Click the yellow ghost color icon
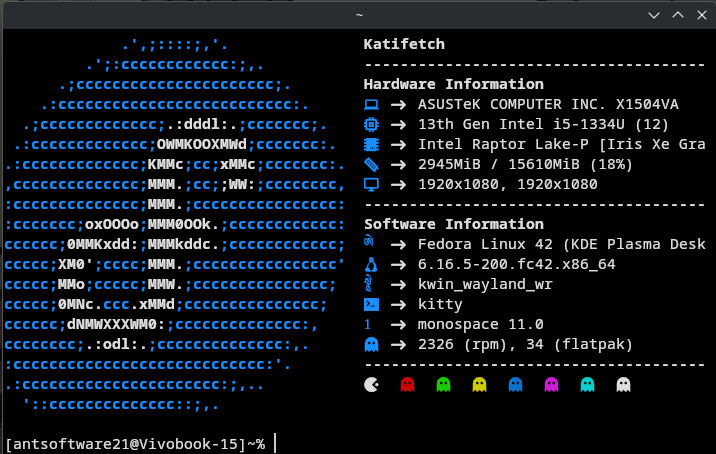The width and height of the screenshot is (716, 454). click(479, 385)
